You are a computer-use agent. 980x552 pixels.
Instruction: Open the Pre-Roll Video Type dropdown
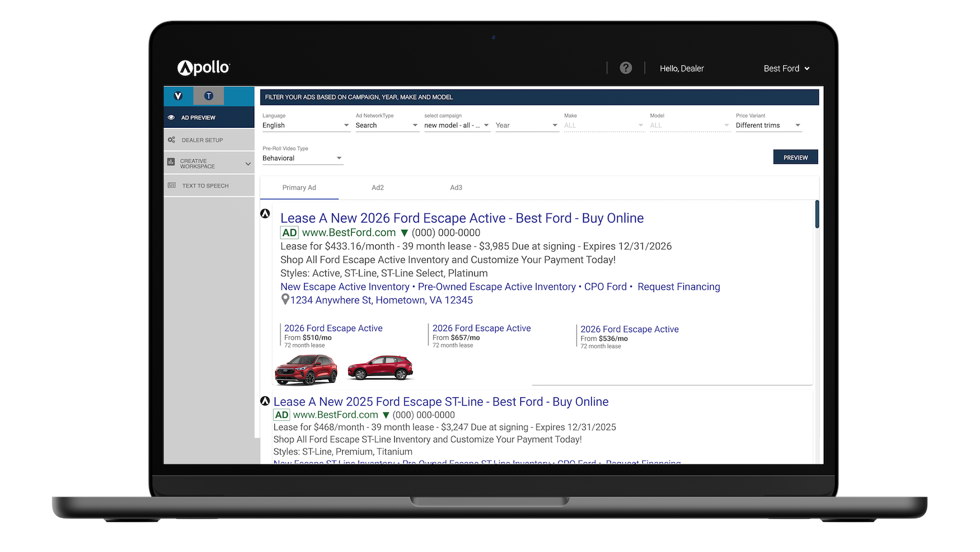pos(302,159)
